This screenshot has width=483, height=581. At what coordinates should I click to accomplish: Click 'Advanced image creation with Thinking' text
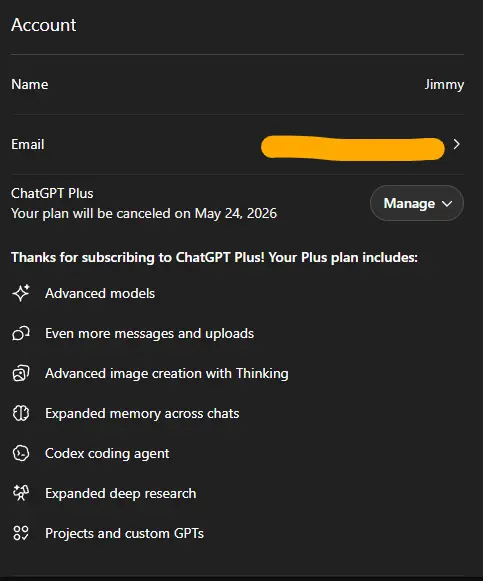(167, 374)
